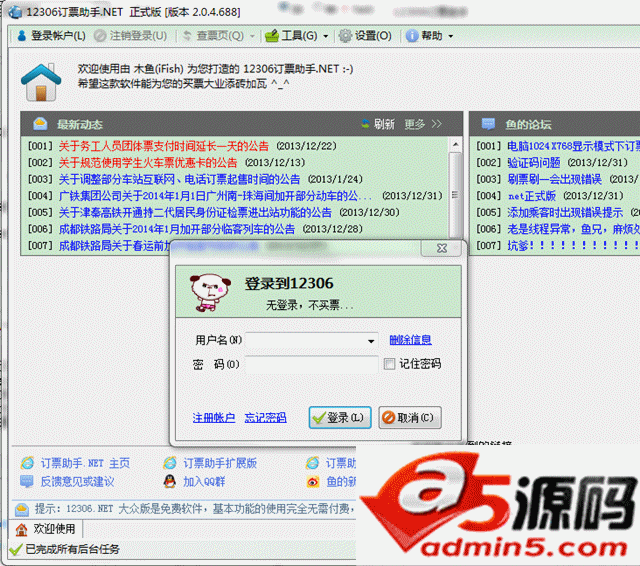Open news 关于务工人员团体票支付时间延长一天的公告
Viewport: 640px width, 566px height.
point(164,146)
